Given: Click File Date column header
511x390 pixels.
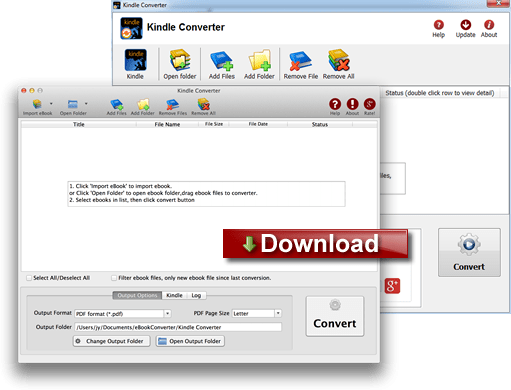Looking at the screenshot, I should coord(258,124).
